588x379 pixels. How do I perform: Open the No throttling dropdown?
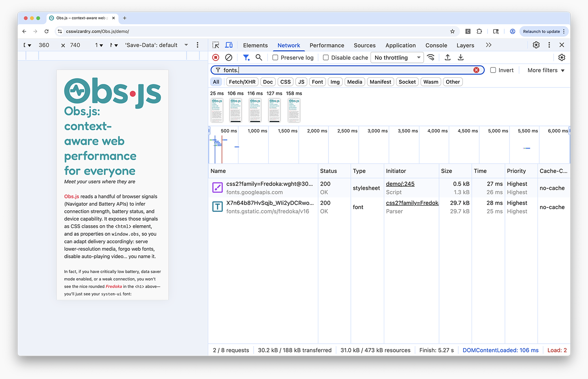coord(397,58)
